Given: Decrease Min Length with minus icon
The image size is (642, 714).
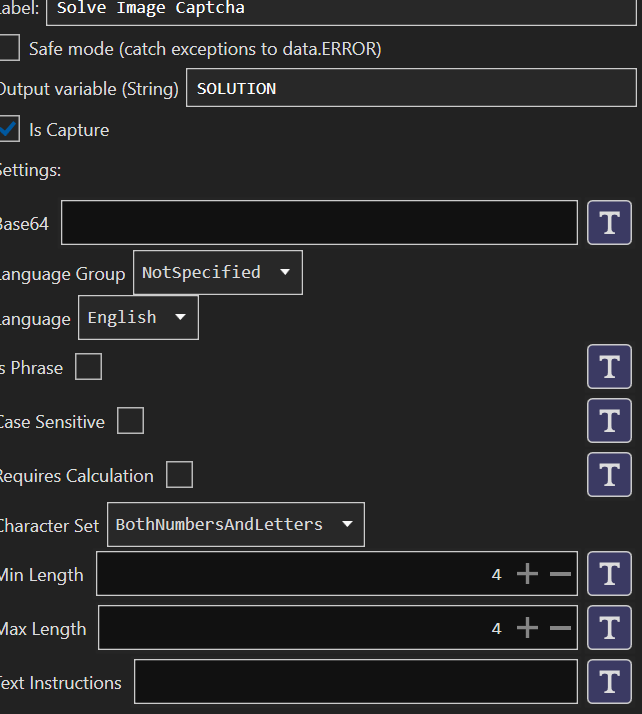Looking at the screenshot, I should point(560,574).
